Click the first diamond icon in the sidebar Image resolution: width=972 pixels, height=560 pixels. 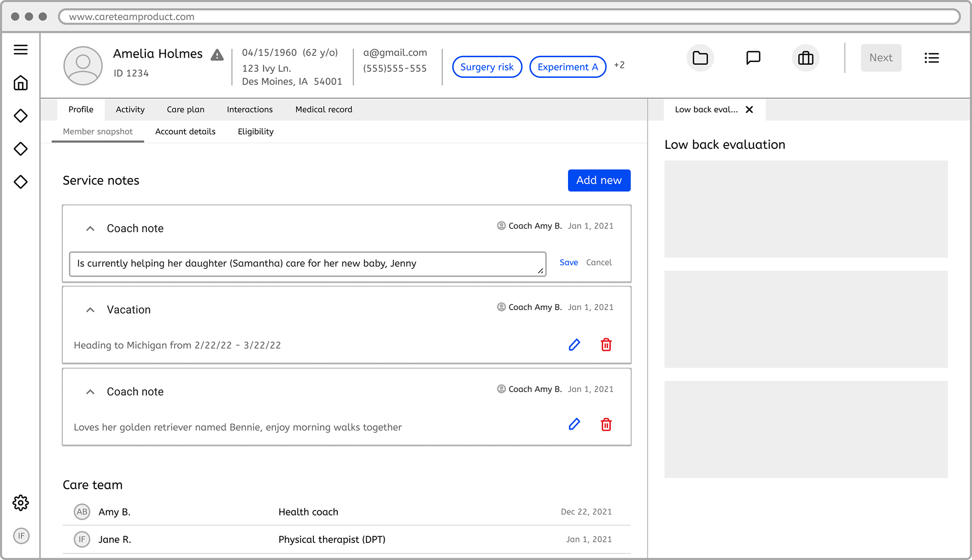point(21,116)
